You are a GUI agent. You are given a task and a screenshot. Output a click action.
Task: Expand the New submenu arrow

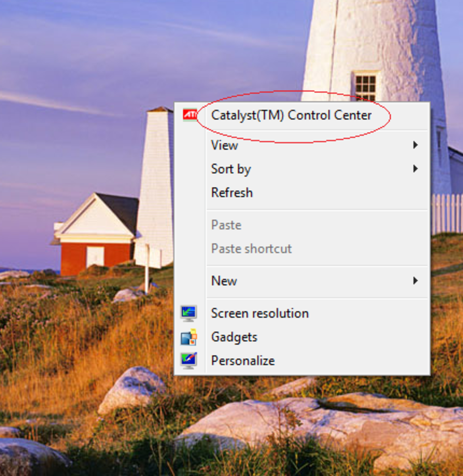[415, 281]
